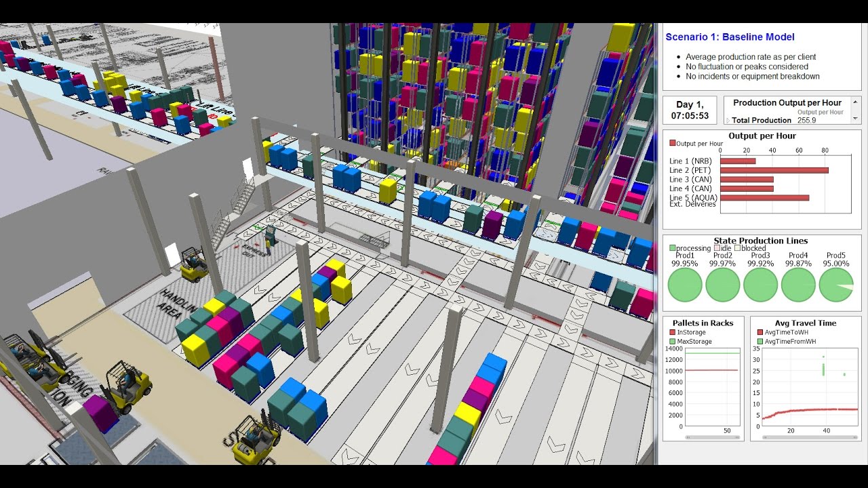Click 'No incidents or equipment breakdown' bullet
This screenshot has width=868, height=488.
point(753,77)
